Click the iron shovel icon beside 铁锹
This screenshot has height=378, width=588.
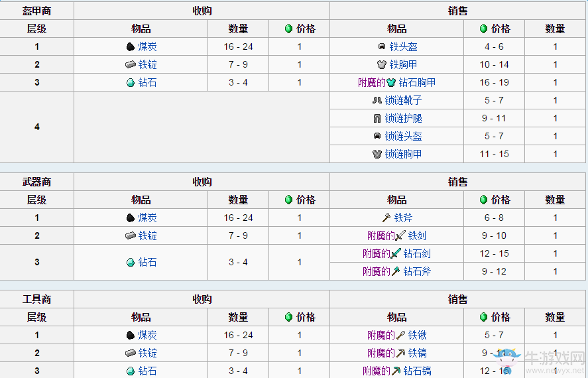[x=400, y=336]
